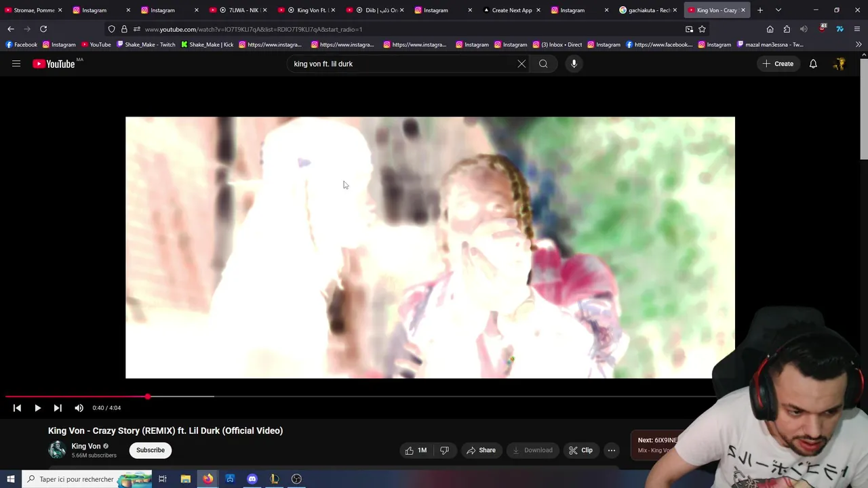Open OBS Studio from the taskbar
Screen dimensions: 868x488
pos(296,479)
